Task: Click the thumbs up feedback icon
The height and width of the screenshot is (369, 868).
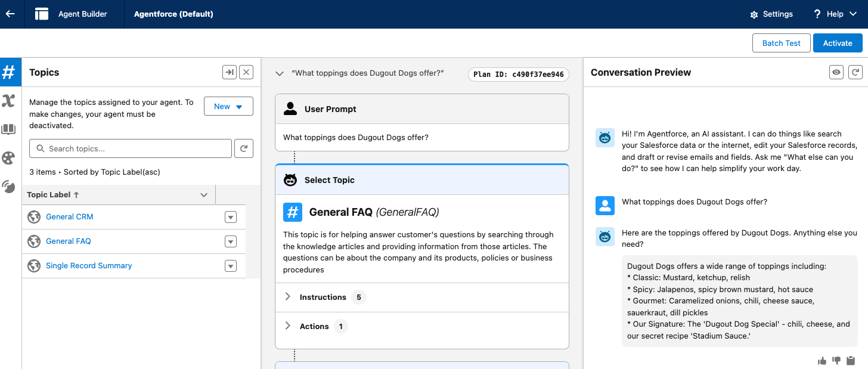Action: (x=822, y=360)
